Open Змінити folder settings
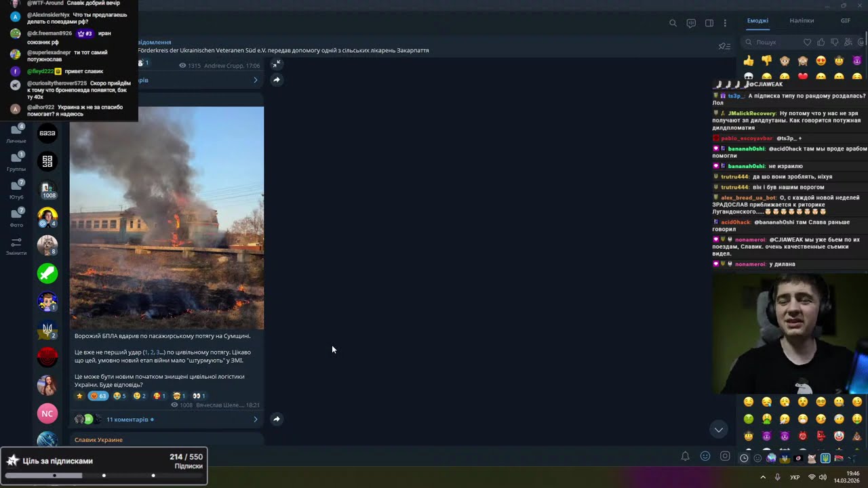The height and width of the screenshot is (488, 868). [16, 245]
